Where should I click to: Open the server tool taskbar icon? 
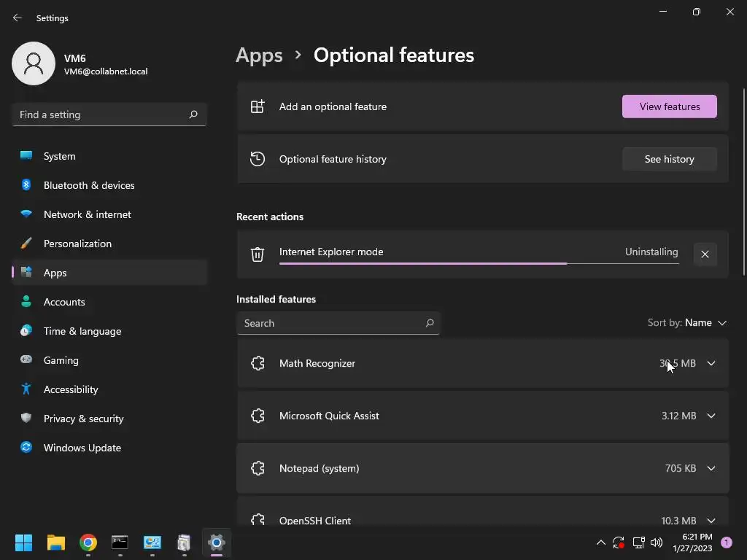[184, 542]
